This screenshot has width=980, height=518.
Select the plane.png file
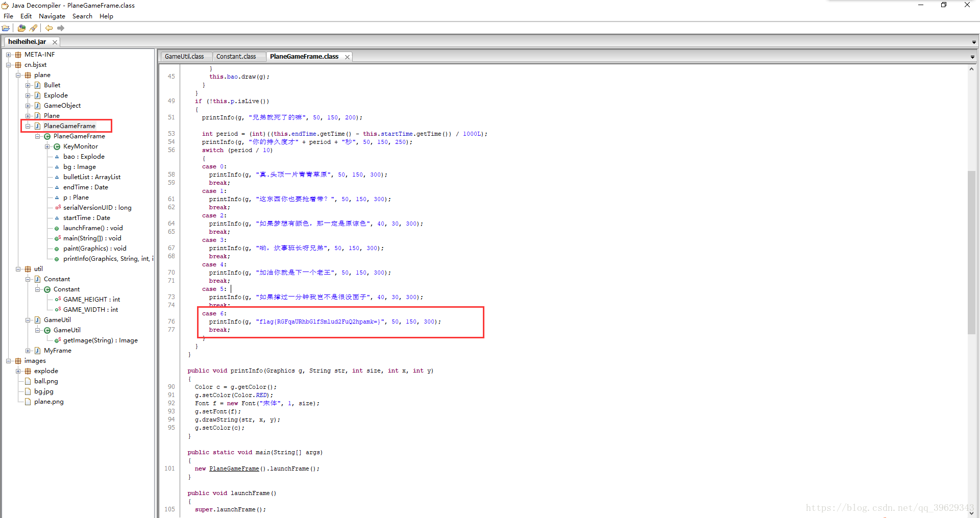click(x=49, y=402)
